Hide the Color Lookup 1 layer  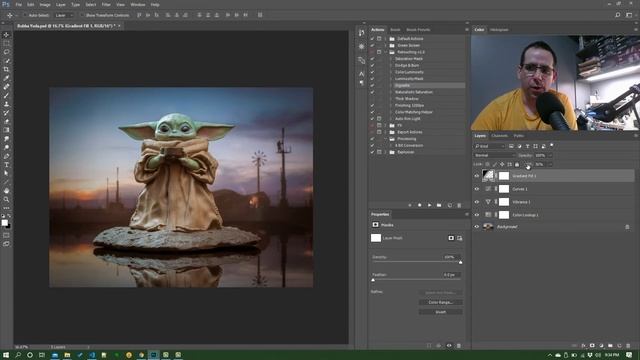click(476, 215)
